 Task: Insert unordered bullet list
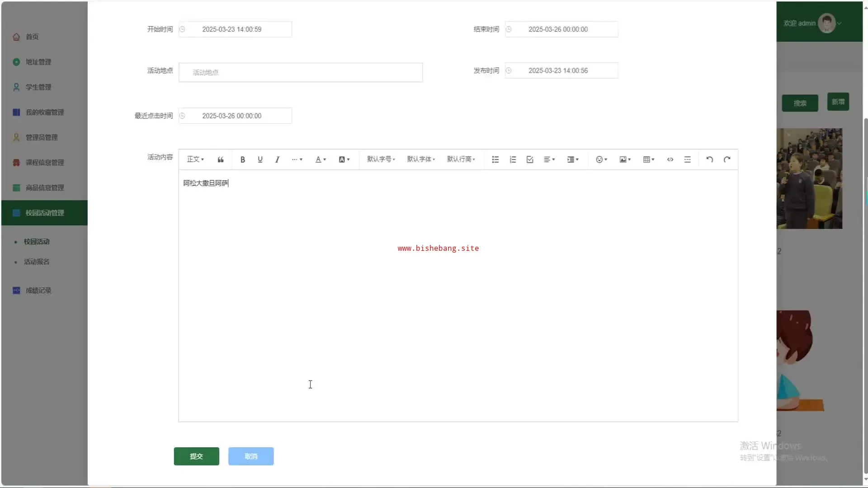click(495, 160)
